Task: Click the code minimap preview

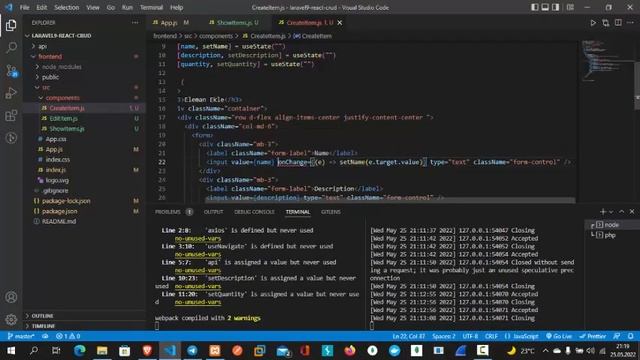Action: [606, 60]
